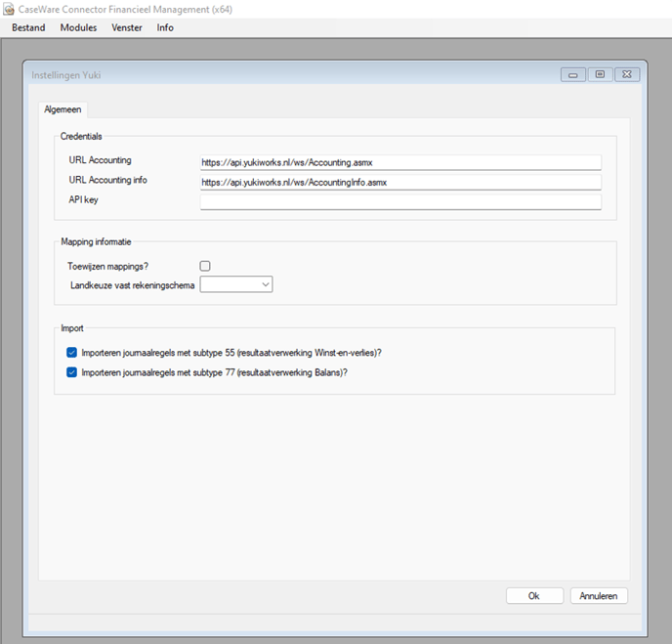672x644 pixels.
Task: Click into the URL Accounting field
Action: coord(400,162)
